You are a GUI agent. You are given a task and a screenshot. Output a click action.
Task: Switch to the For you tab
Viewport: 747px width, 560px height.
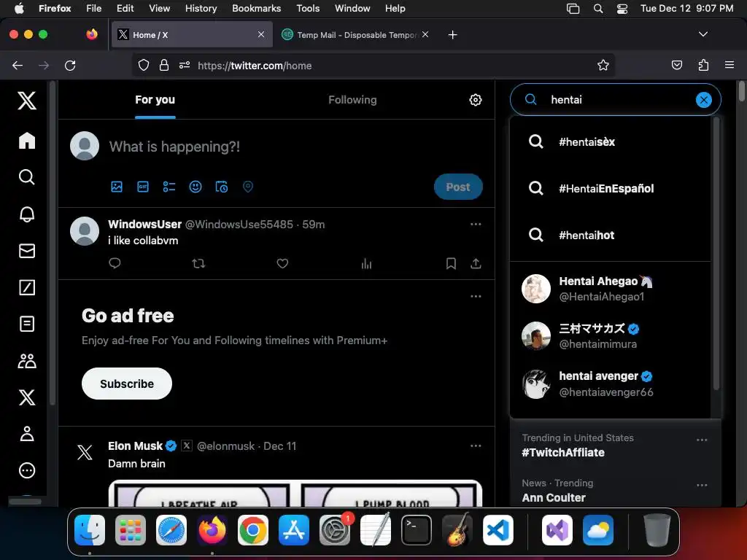(155, 100)
